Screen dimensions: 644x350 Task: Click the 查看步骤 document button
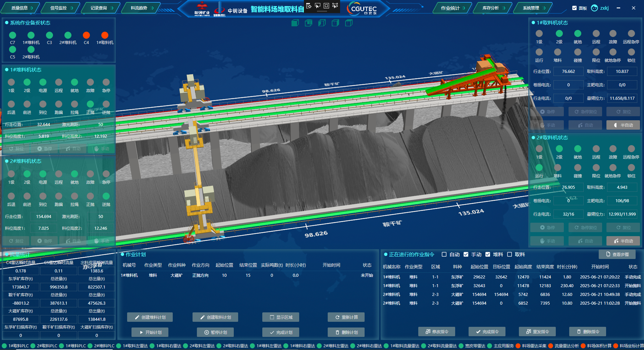617,254
